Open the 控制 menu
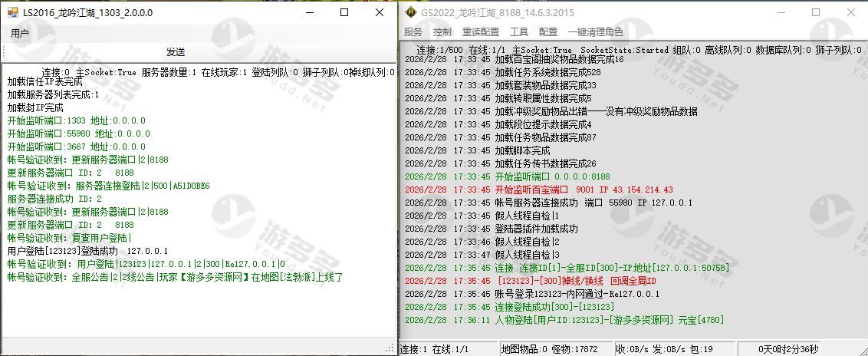This screenshot has width=868, height=356. (x=442, y=32)
